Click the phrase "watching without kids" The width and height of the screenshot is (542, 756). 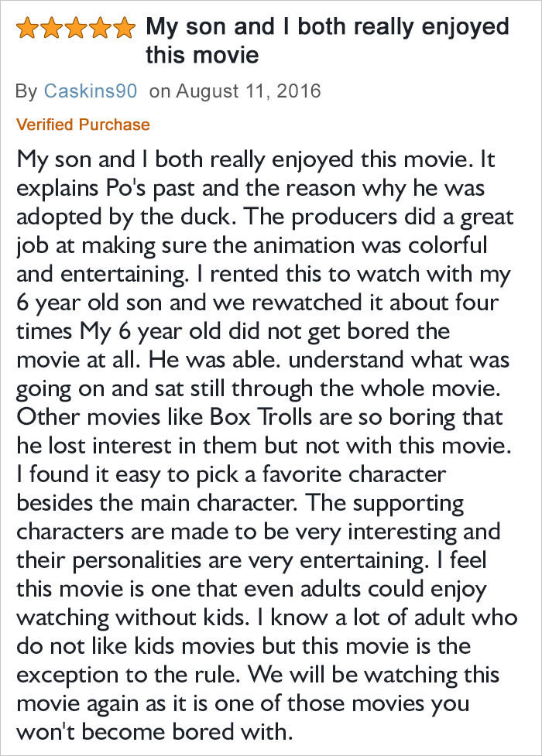point(132,617)
